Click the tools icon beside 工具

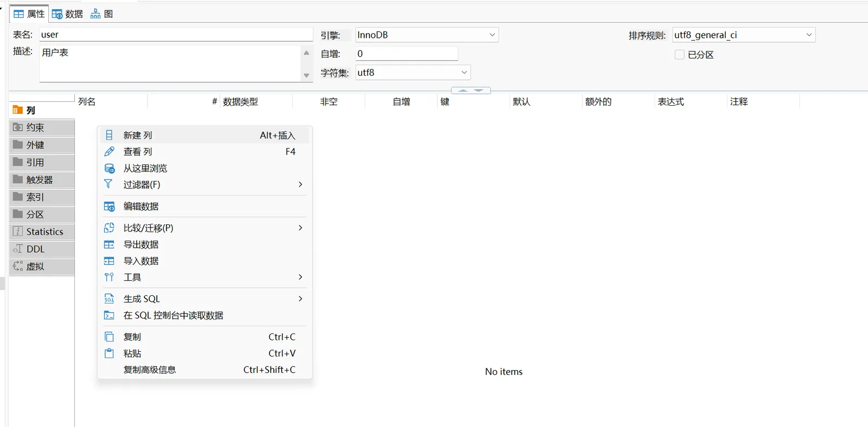click(x=109, y=277)
